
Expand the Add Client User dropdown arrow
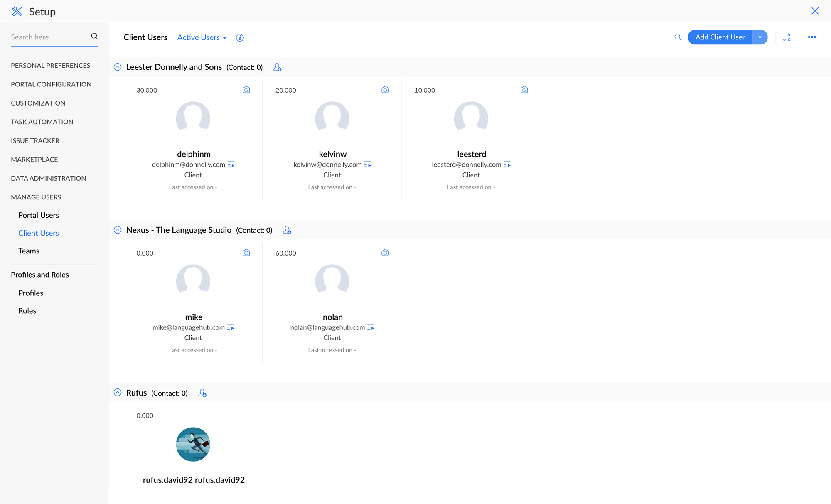tap(760, 37)
